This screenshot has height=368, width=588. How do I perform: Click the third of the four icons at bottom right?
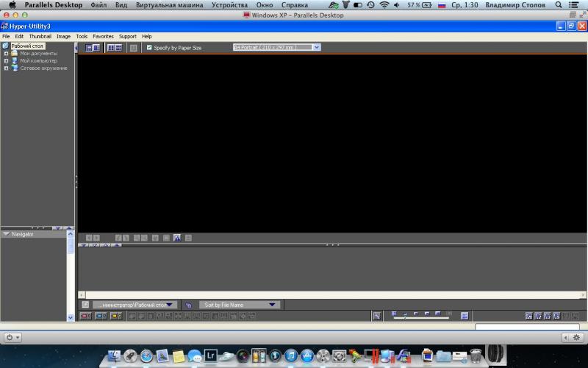click(x=547, y=316)
